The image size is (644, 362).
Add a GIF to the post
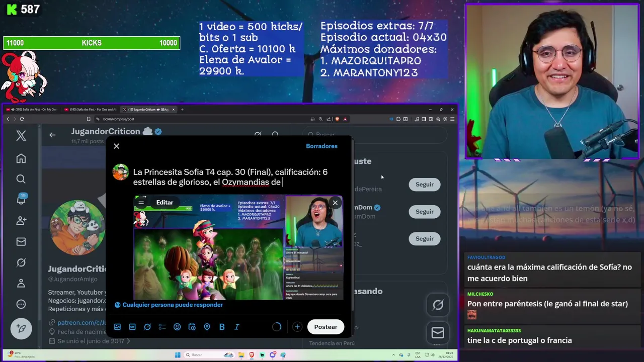pyautogui.click(x=132, y=327)
